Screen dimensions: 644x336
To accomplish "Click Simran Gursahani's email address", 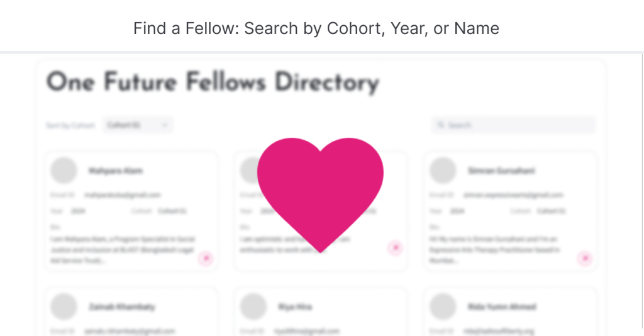I will tap(513, 195).
